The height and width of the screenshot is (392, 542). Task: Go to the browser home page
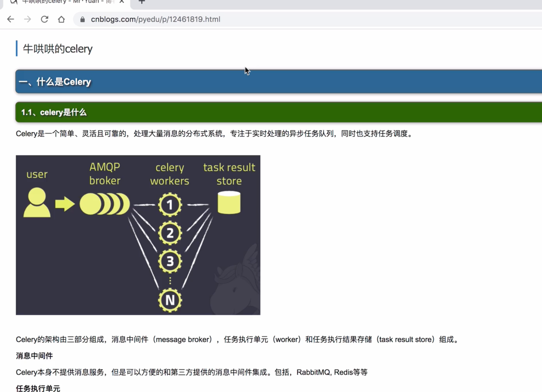[61, 19]
